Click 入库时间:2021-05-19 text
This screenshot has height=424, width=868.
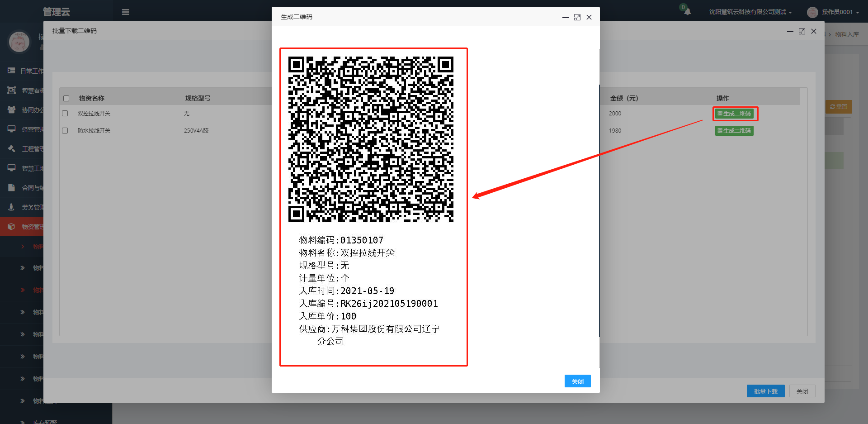(347, 291)
